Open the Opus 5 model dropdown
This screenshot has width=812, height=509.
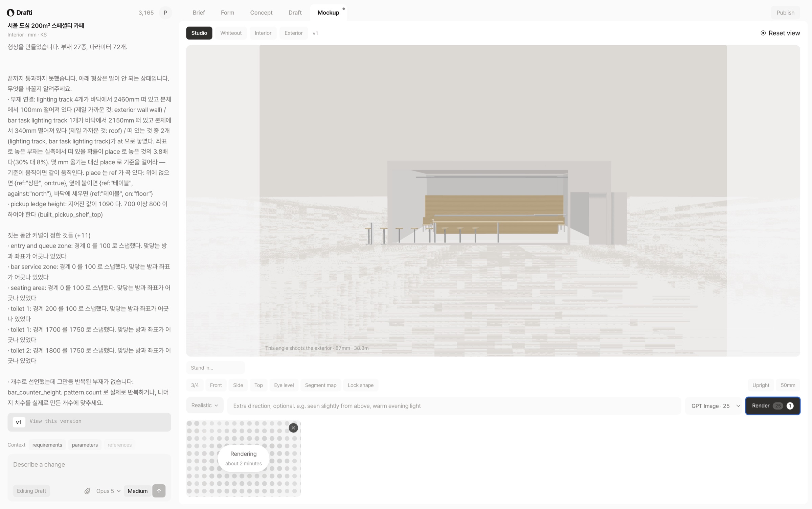(x=108, y=491)
